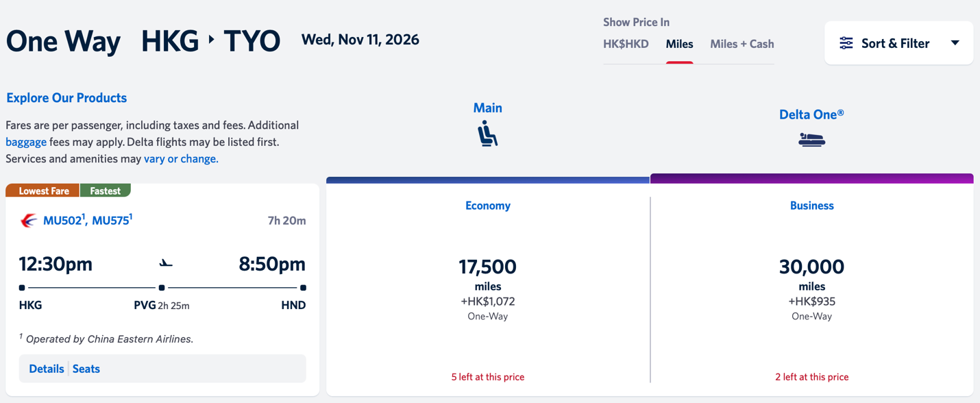Click the Sort & Filter sliders icon
This screenshot has width=980, height=403.
[x=845, y=42]
